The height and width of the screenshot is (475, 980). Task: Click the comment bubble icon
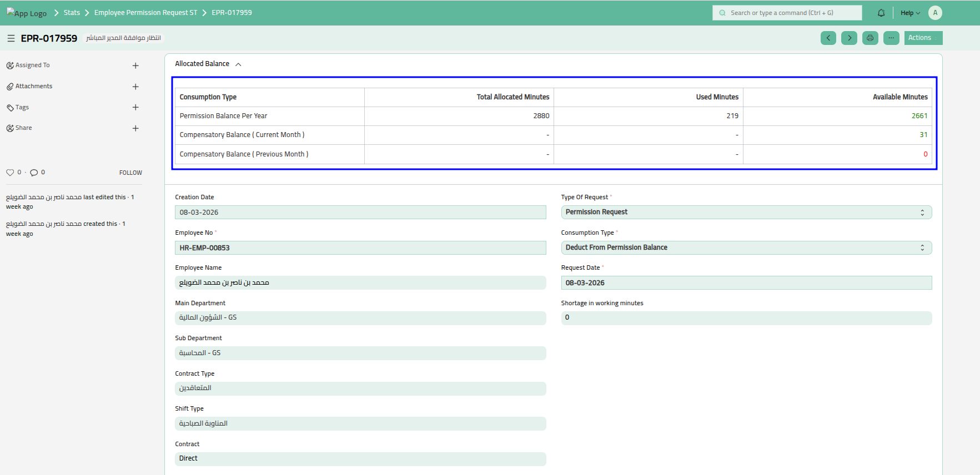pyautogui.click(x=34, y=173)
